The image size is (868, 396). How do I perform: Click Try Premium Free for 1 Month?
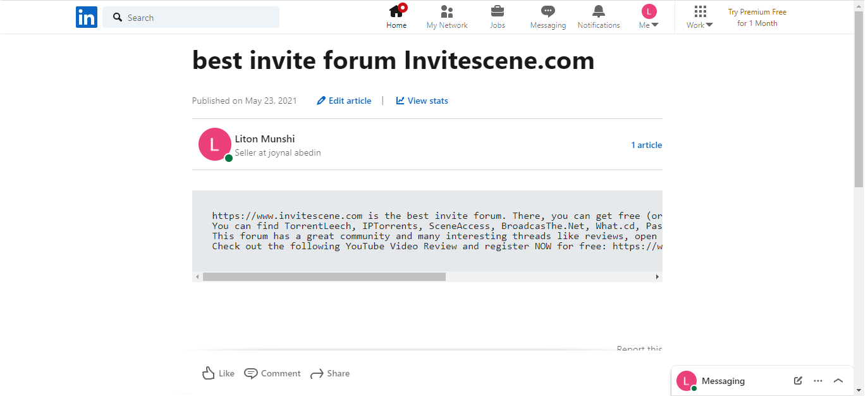point(757,18)
